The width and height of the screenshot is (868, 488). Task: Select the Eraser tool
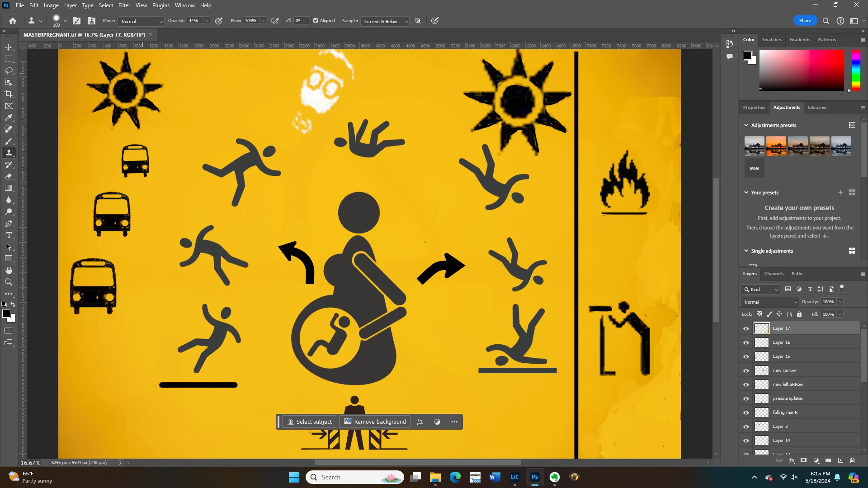(9, 177)
